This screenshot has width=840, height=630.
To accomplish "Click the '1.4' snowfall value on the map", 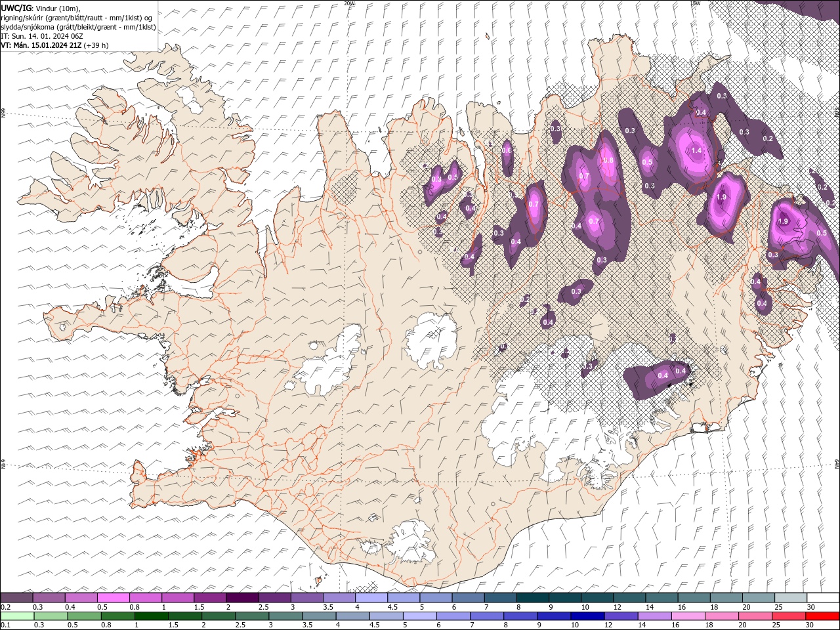I will pos(696,150).
